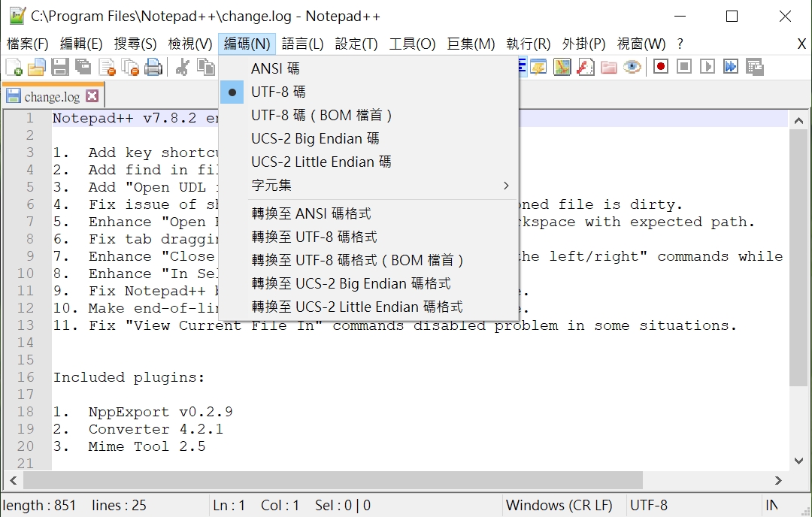The image size is (812, 517).
Task: Open the 視窗(W) menu
Action: (x=641, y=44)
